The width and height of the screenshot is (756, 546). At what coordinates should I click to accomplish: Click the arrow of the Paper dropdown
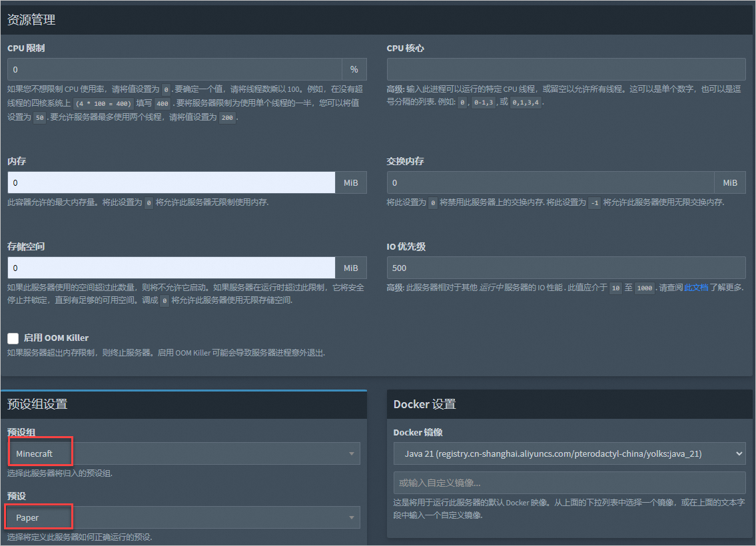[x=352, y=517]
